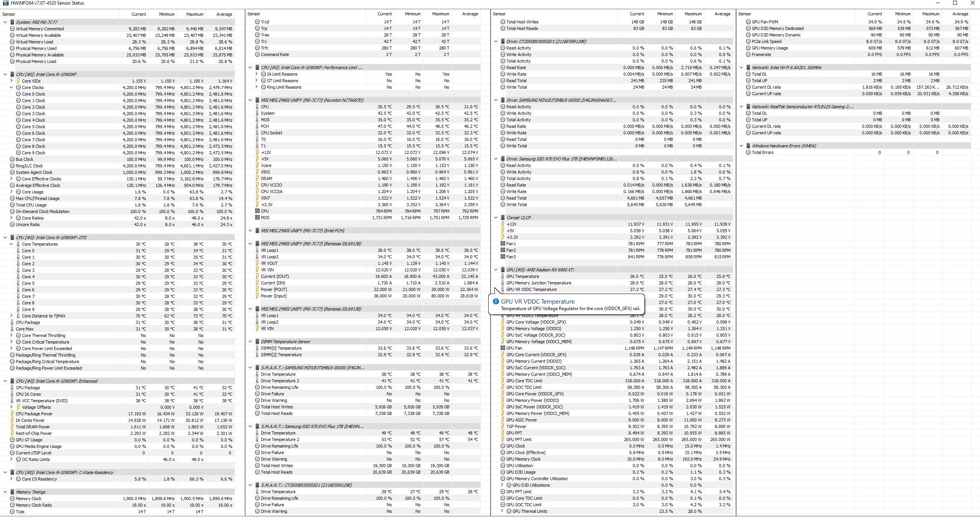Click the GPU Temperature thermometer icon
The image size is (980, 517).
(503, 276)
